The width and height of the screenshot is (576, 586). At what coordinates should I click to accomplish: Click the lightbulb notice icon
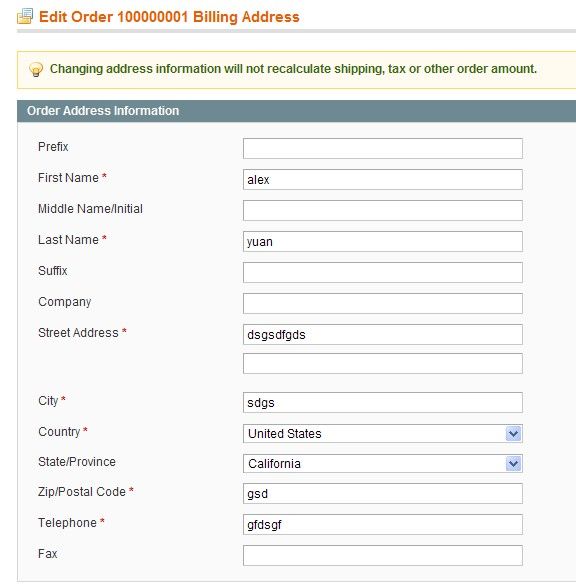coord(36,70)
